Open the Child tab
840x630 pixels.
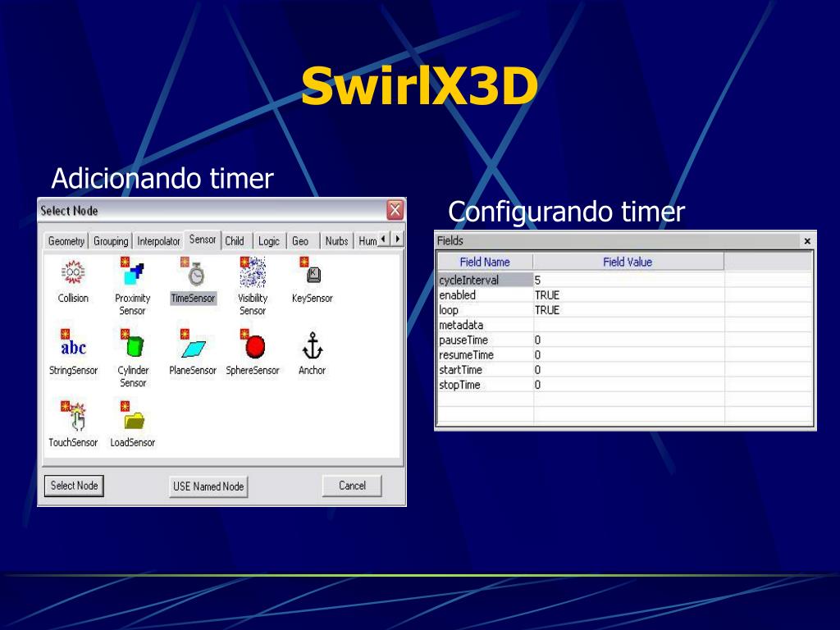click(x=235, y=241)
